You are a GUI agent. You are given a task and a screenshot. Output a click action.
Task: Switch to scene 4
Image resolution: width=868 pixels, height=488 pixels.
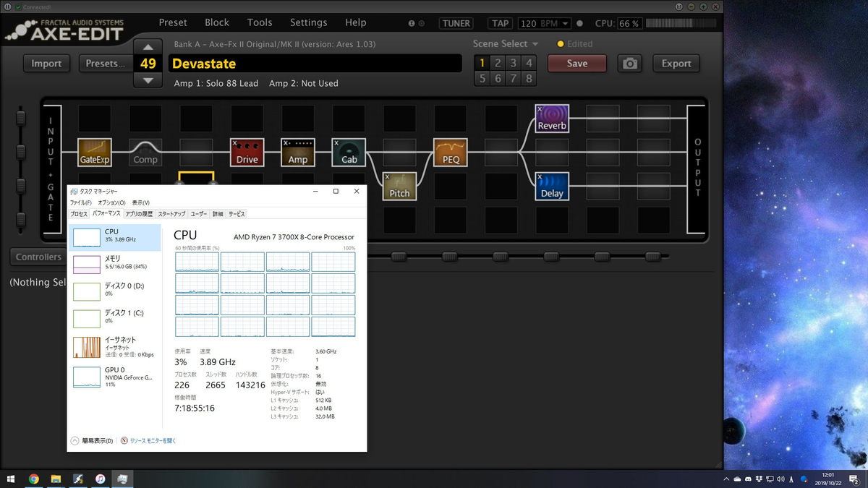(529, 63)
